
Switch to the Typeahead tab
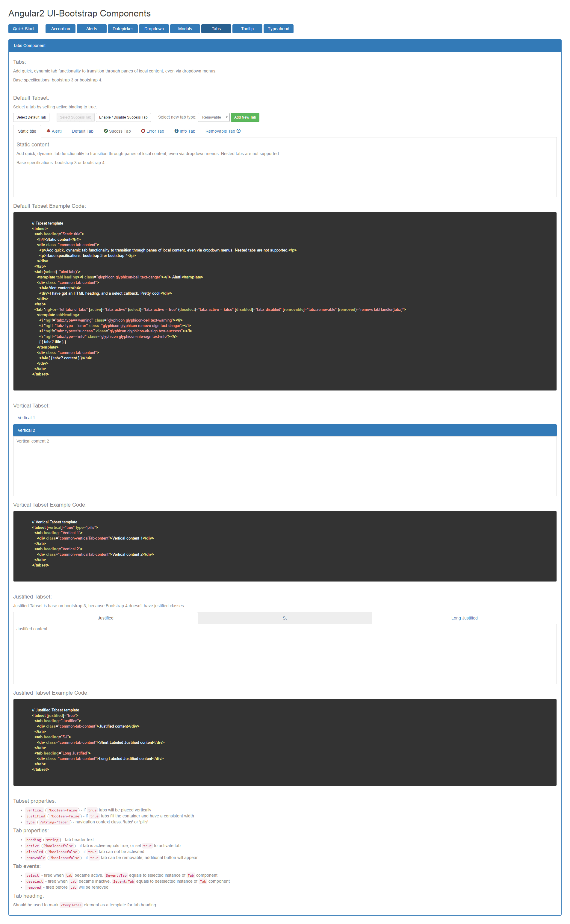(278, 29)
